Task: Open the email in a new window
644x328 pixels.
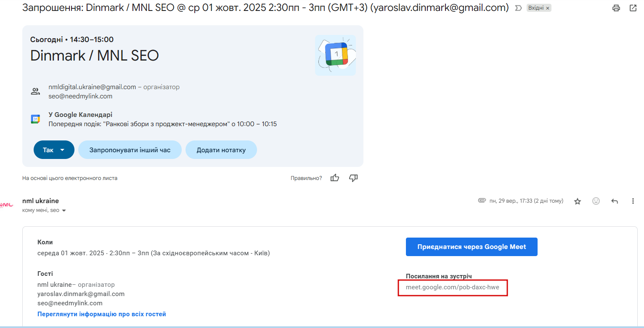Action: (633, 8)
